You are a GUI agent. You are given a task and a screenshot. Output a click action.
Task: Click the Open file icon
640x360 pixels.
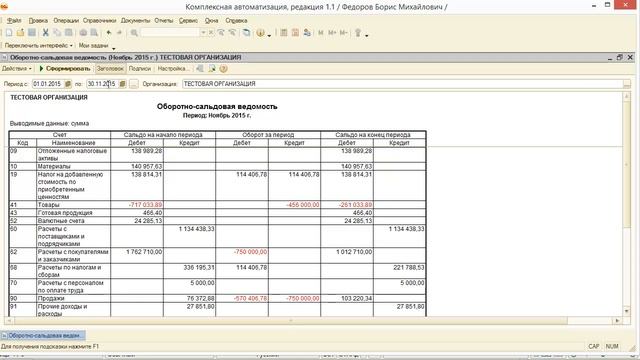click(20, 33)
